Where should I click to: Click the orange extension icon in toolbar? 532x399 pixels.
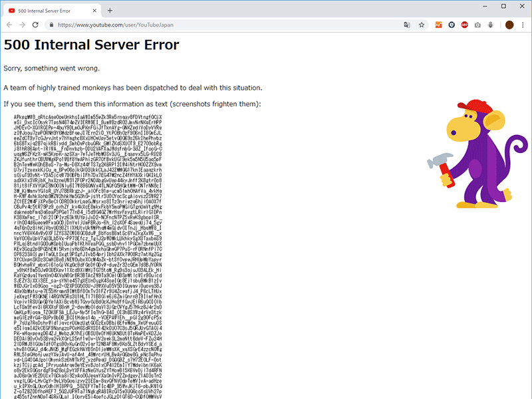coord(439,25)
